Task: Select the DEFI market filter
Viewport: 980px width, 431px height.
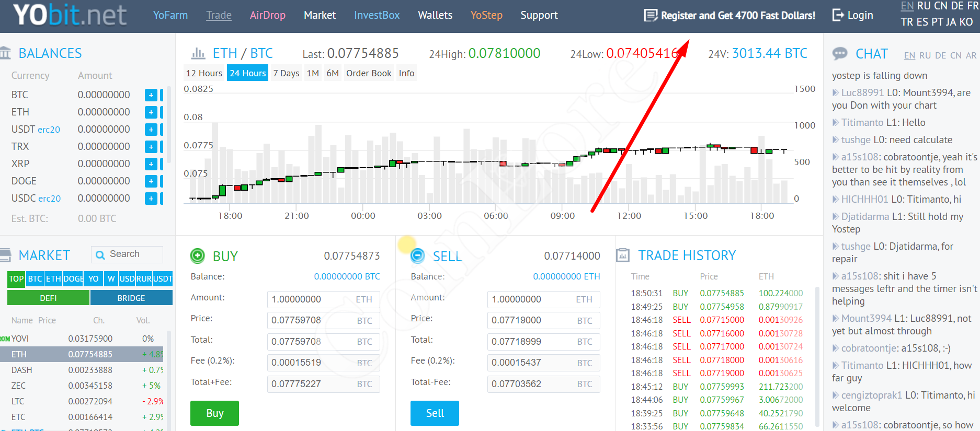Action: [x=48, y=298]
